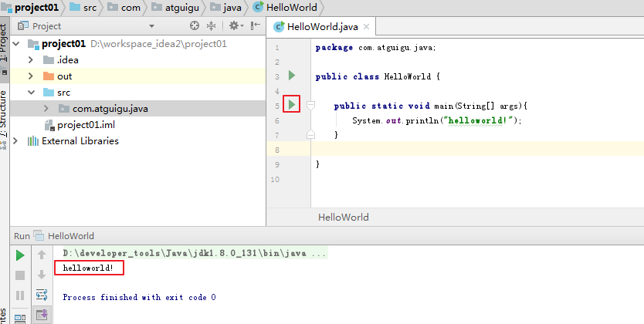The height and width of the screenshot is (324, 644).
Task: Run main method via line 5 gutter arrow
Action: coord(292,104)
